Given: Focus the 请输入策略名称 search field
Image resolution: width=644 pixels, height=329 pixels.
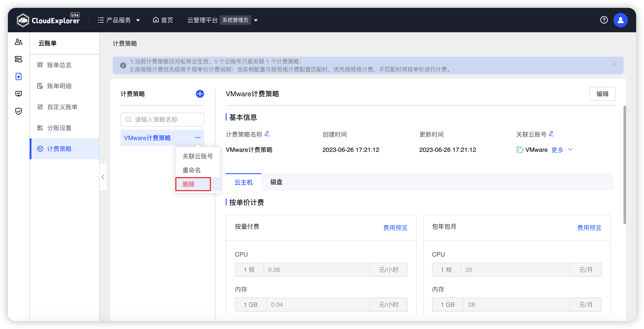Looking at the screenshot, I should [162, 120].
